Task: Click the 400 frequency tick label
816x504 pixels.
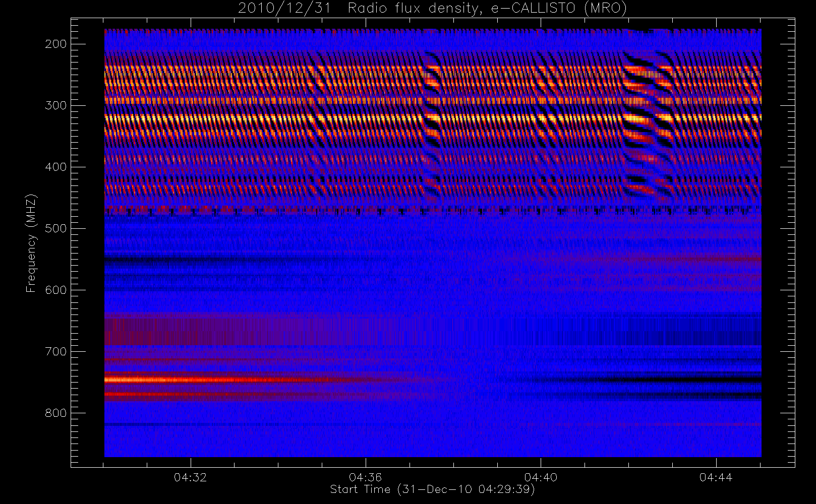Action: (x=55, y=167)
